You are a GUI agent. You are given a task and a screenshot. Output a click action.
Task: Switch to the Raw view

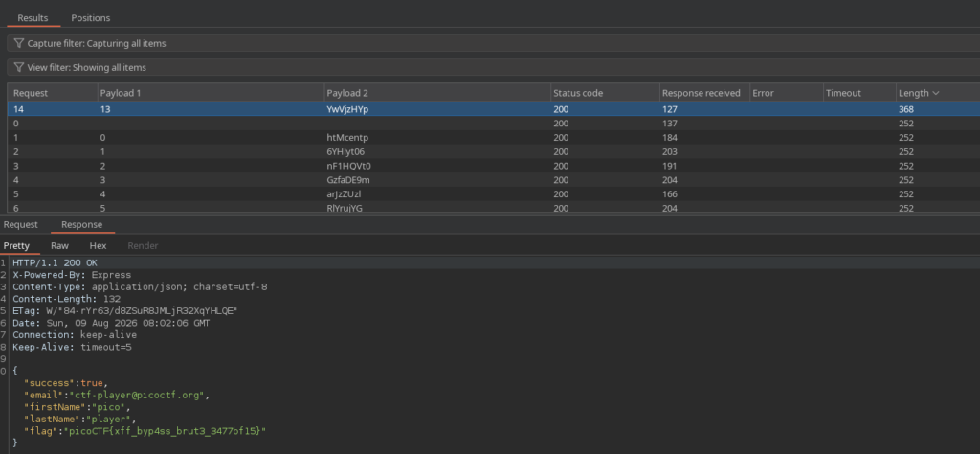point(60,246)
